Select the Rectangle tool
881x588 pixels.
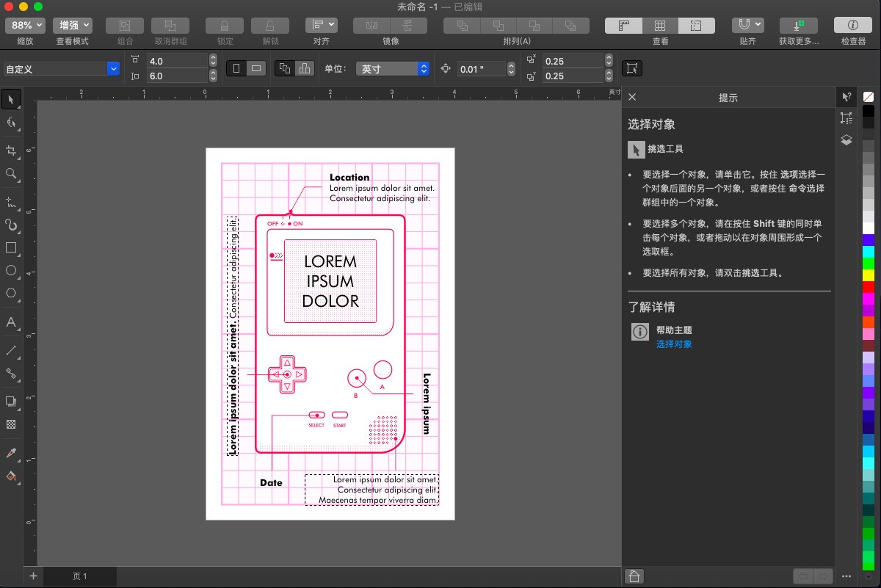pyautogui.click(x=11, y=248)
